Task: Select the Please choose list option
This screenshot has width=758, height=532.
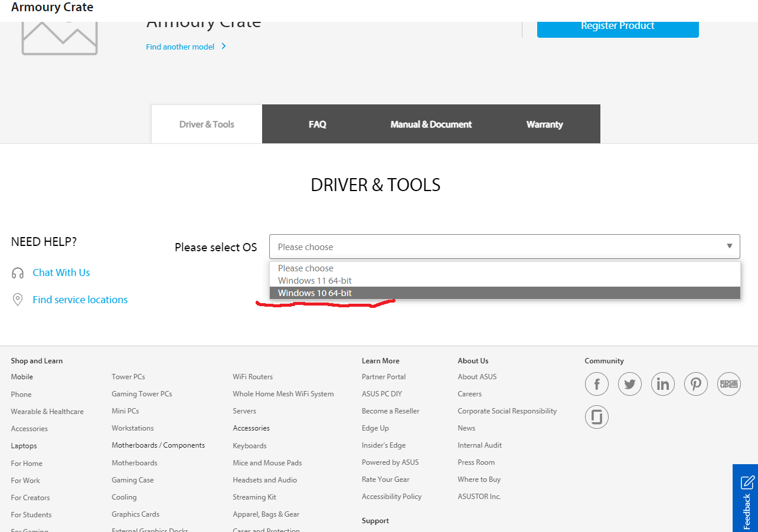Action: (x=505, y=268)
